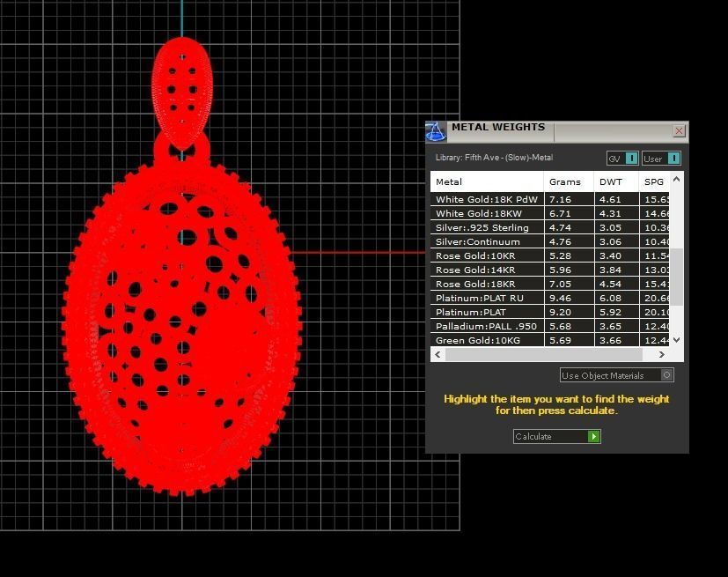Click the horizontal scrollbar thumb
This screenshot has height=577, width=728.
pyautogui.click(x=544, y=354)
